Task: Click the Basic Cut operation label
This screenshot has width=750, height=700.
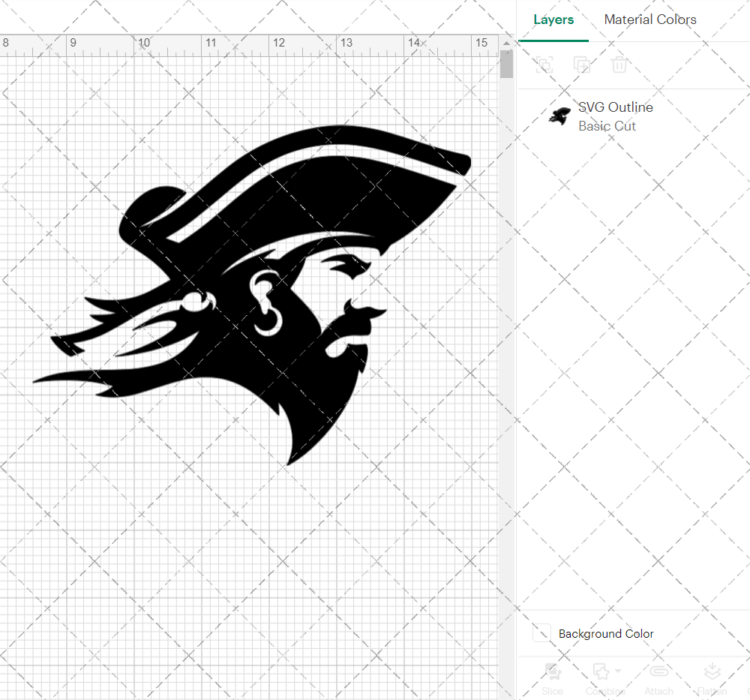Action: point(607,126)
